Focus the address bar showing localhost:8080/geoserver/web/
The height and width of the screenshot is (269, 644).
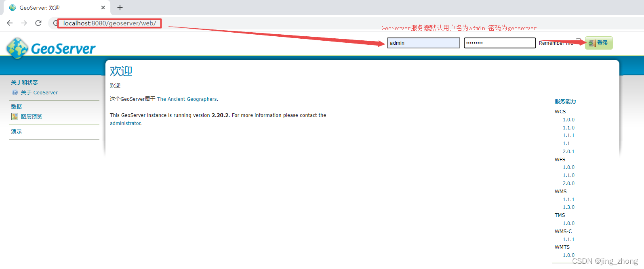pos(109,23)
